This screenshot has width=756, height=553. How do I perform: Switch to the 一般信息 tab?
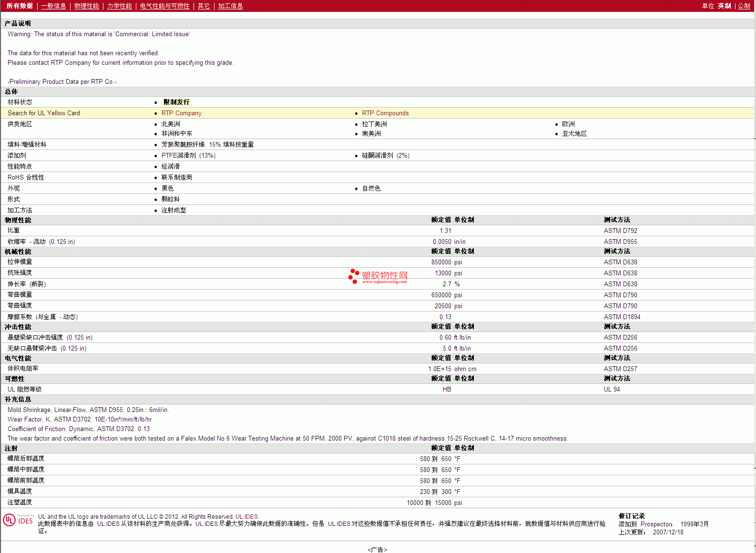pos(53,6)
